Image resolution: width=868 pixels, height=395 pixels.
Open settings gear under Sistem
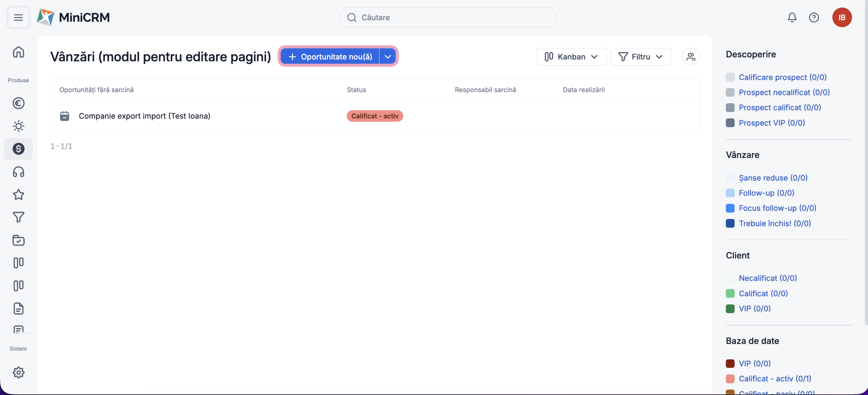coord(18,373)
